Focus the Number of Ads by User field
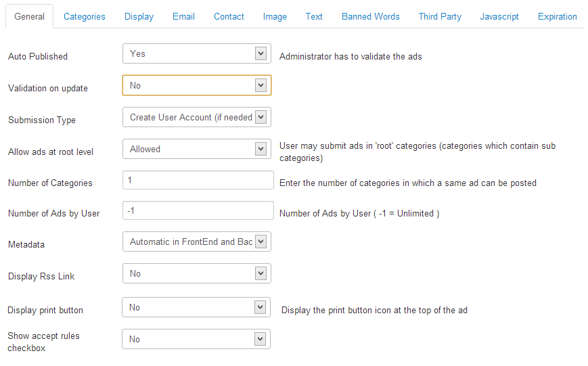 click(x=198, y=211)
